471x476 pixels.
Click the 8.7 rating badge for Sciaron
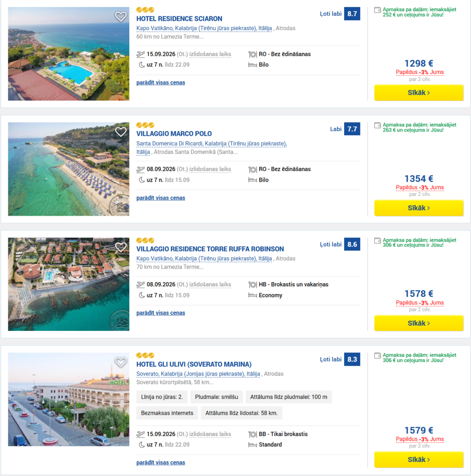[352, 13]
